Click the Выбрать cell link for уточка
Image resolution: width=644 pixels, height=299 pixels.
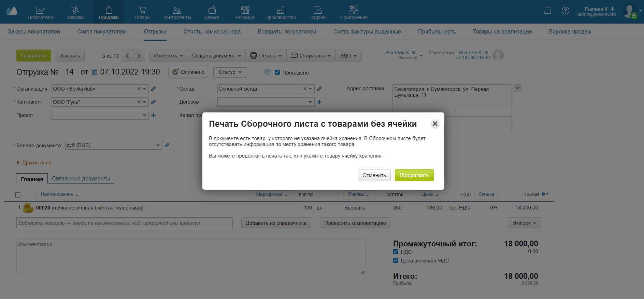tap(355, 208)
